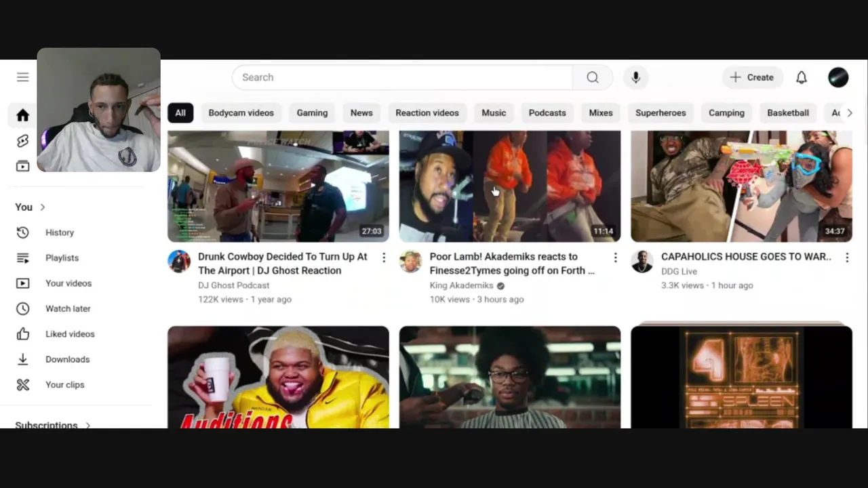This screenshot has width=868, height=488.
Task: Select the Gaming chip
Action: (312, 113)
